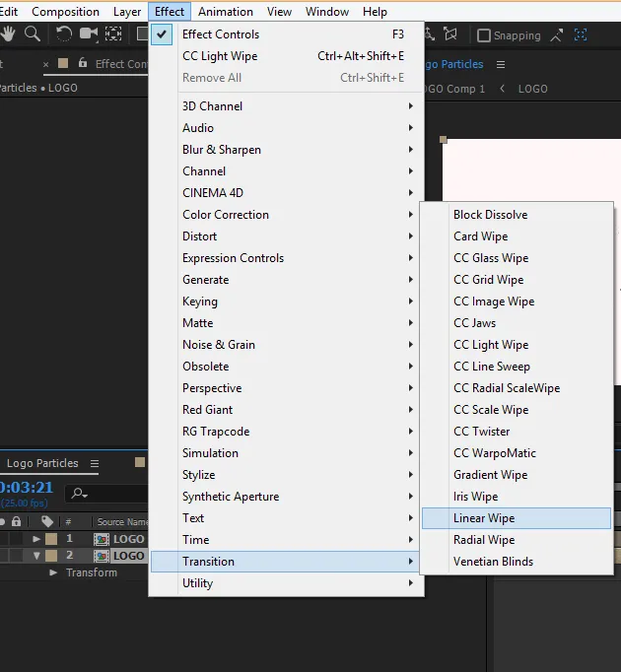Click the lock icon on Effect Controls panel

(83, 63)
